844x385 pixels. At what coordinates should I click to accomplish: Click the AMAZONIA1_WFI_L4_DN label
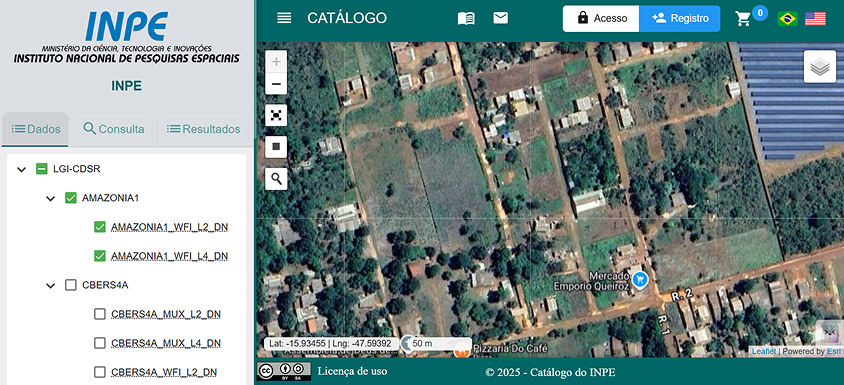tap(170, 256)
